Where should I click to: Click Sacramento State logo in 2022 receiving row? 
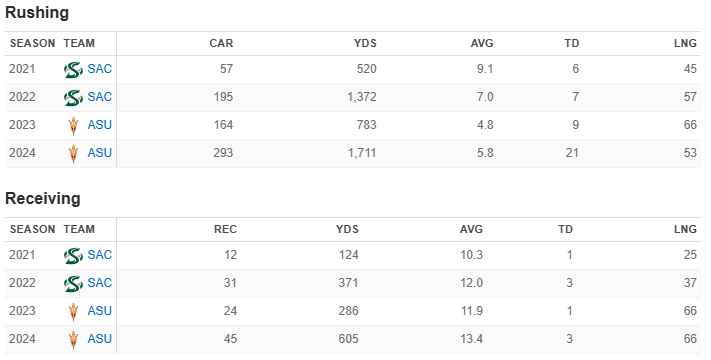pyautogui.click(x=73, y=284)
